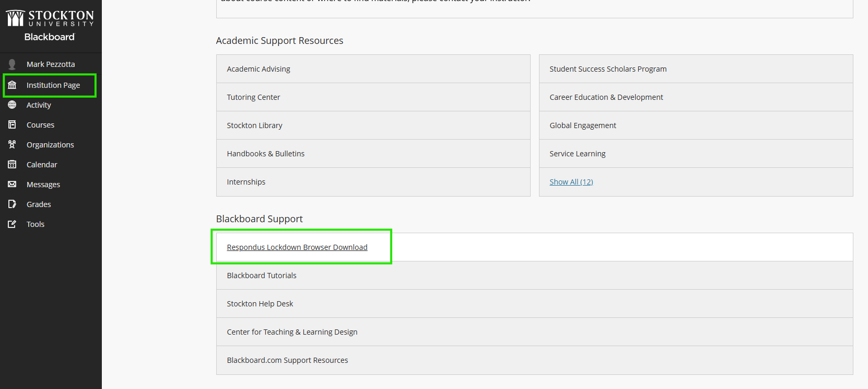The width and height of the screenshot is (868, 389).
Task: Open the Grades menu item
Action: click(x=51, y=204)
